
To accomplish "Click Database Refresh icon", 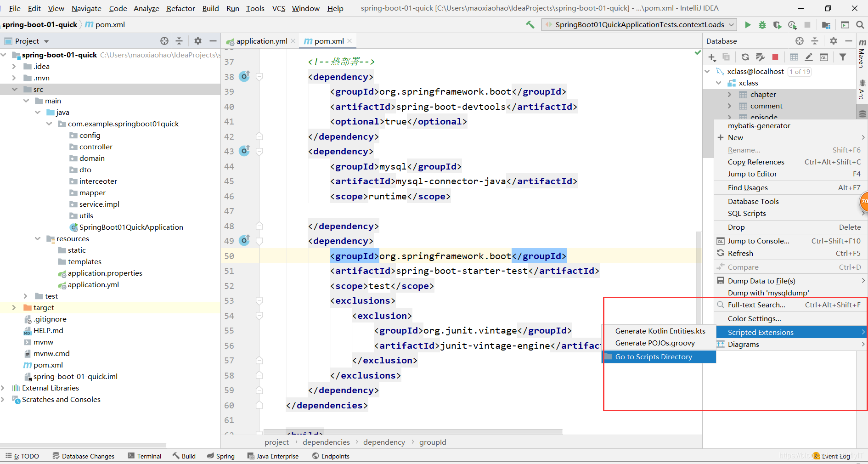I will [x=745, y=57].
